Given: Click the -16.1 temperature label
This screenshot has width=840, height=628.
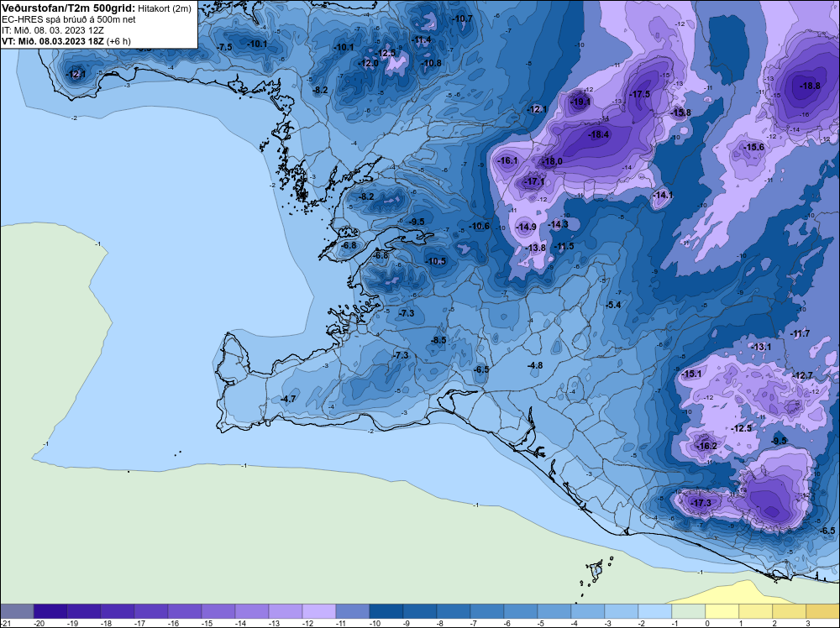Looking at the screenshot, I should click(x=507, y=160).
